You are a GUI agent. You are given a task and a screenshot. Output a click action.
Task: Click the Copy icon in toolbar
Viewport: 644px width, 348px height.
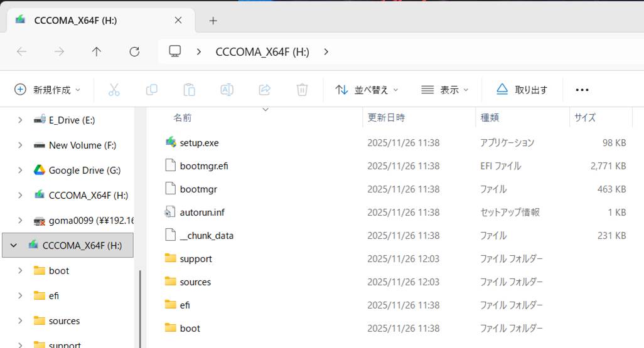tap(151, 90)
